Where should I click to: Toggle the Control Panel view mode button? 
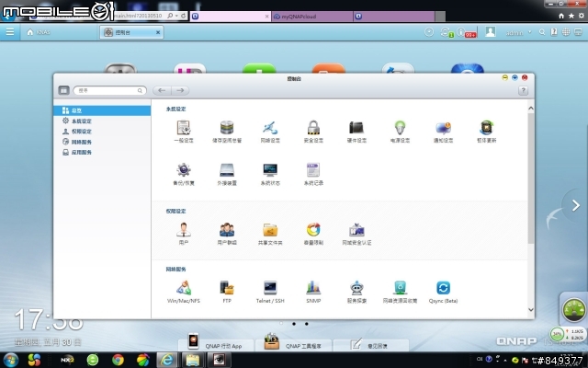pyautogui.click(x=63, y=90)
